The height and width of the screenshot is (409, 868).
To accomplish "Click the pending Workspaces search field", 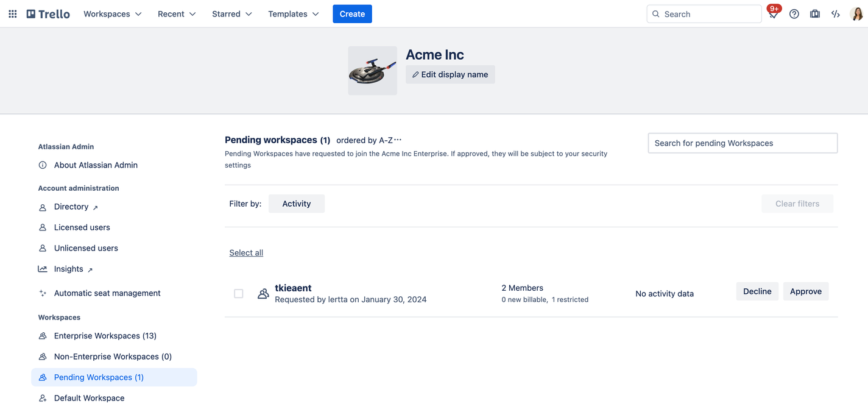I will click(x=743, y=143).
